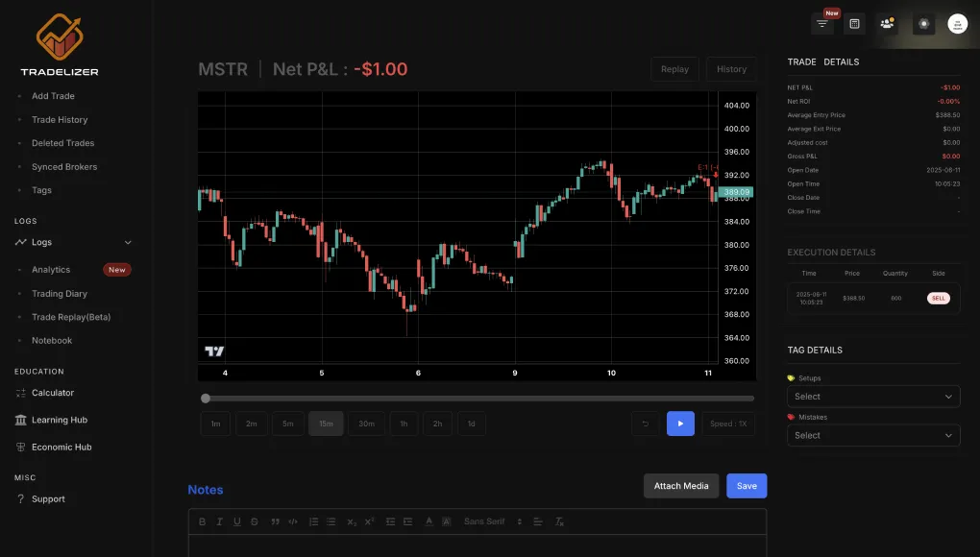Open the calculator icon in header
The height and width of the screenshot is (557, 980).
854,24
